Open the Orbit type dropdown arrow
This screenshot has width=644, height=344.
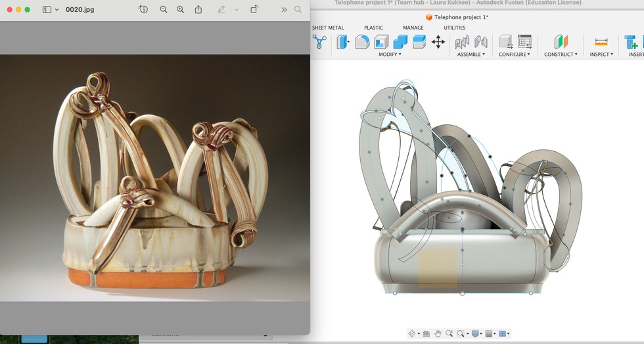pos(419,333)
